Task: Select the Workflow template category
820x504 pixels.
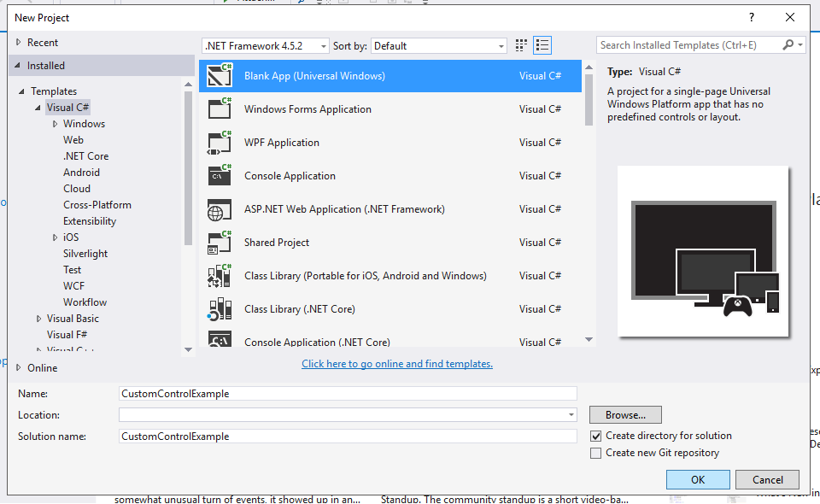Action: 85,302
